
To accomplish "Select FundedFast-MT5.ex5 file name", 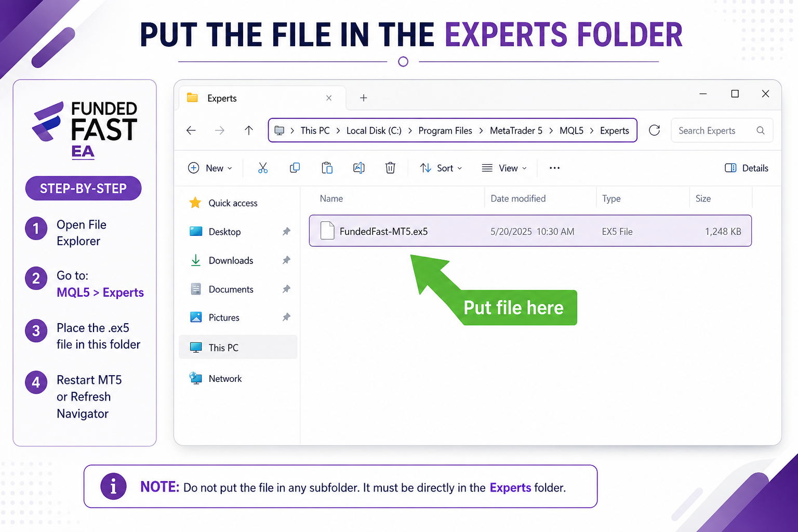I will click(384, 232).
